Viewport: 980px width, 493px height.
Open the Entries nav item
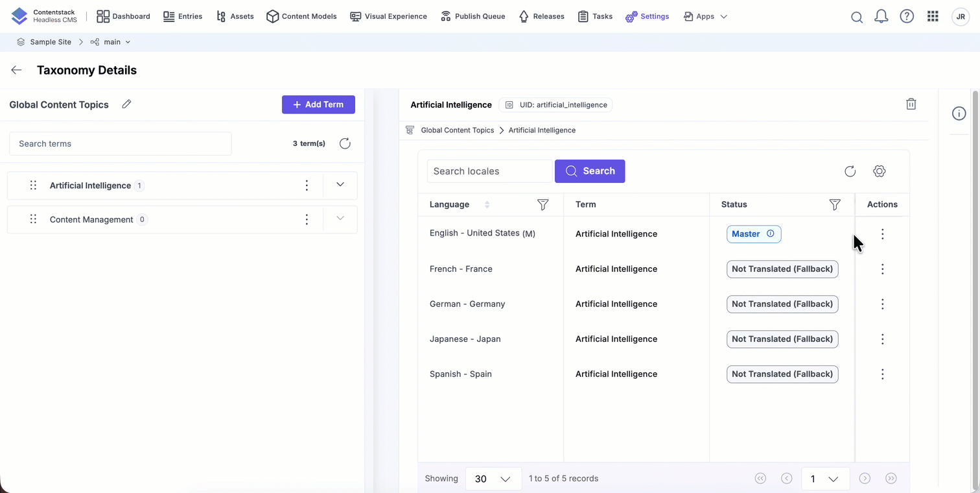[x=183, y=17]
